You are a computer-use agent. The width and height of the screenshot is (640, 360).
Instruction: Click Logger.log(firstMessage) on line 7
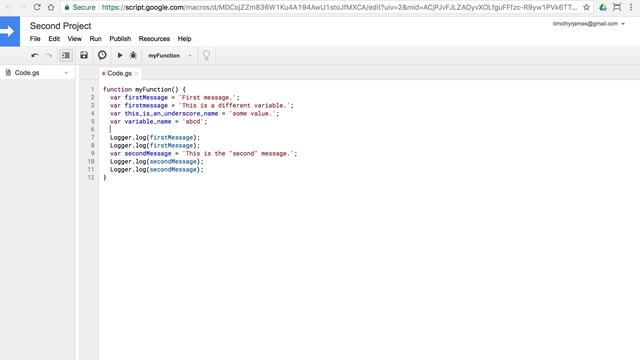pyautogui.click(x=155, y=138)
